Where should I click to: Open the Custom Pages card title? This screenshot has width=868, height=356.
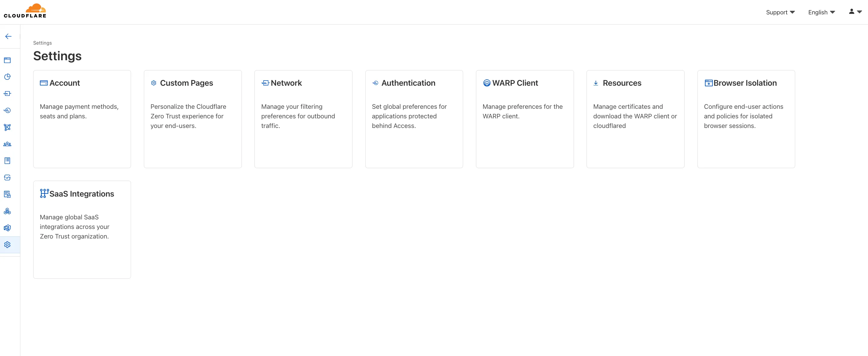click(187, 83)
